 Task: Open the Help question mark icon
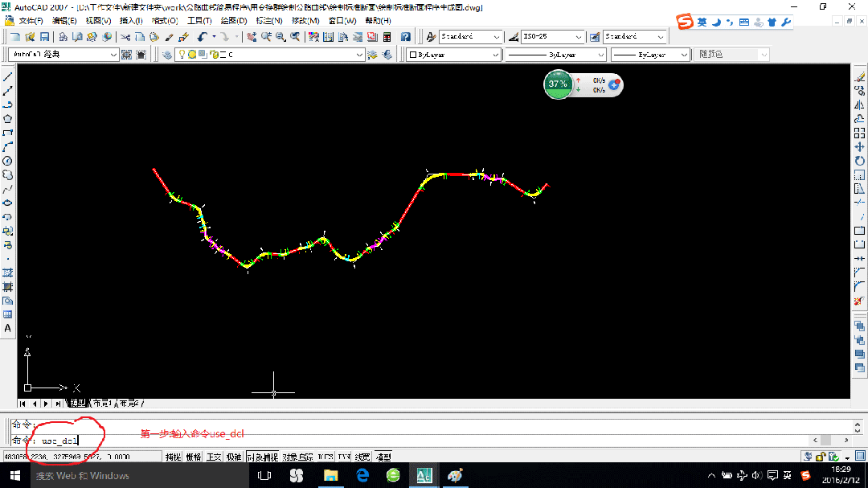tap(406, 36)
